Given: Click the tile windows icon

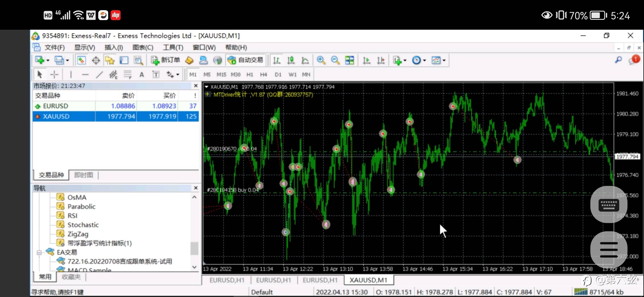Looking at the screenshot, I should (x=350, y=60).
